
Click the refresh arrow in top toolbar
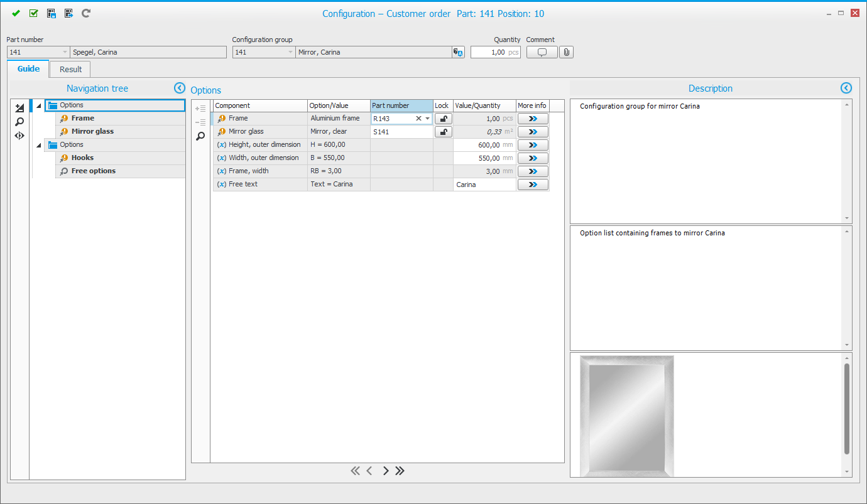pos(86,13)
